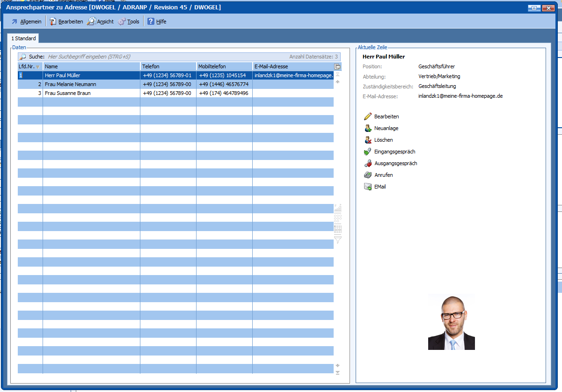Image resolution: width=562 pixels, height=392 pixels.
Task: Open the Allgemein menu
Action: 26,22
